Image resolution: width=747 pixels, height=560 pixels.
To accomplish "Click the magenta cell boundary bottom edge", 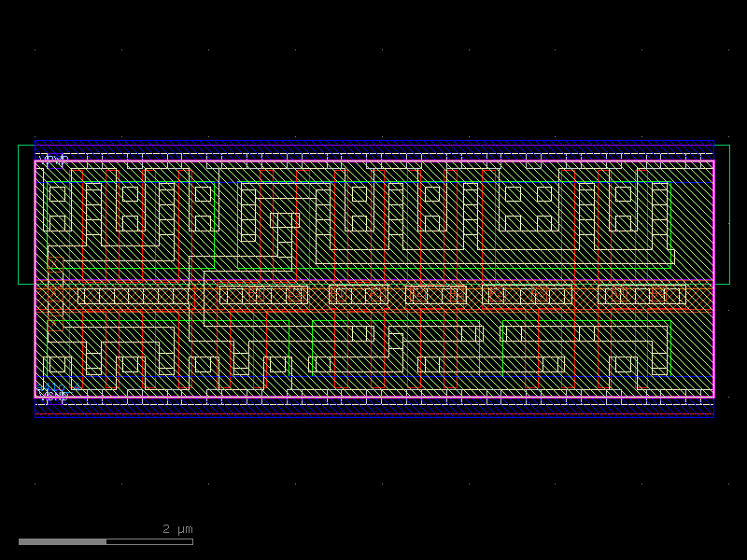I will tap(373, 398).
